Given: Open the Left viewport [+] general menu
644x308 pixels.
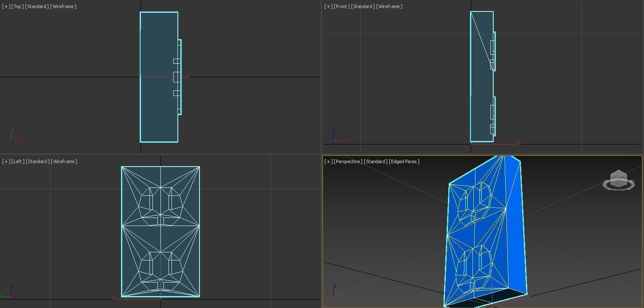Looking at the screenshot, I should [6, 161].
